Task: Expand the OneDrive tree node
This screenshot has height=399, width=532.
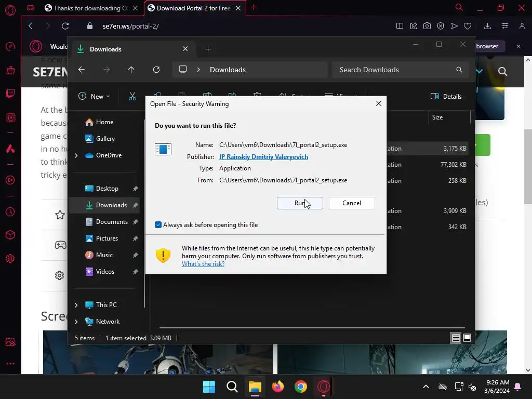Action: coord(76,155)
